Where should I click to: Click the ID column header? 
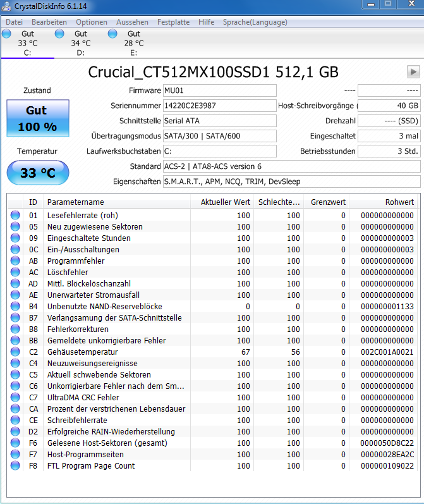(33, 202)
